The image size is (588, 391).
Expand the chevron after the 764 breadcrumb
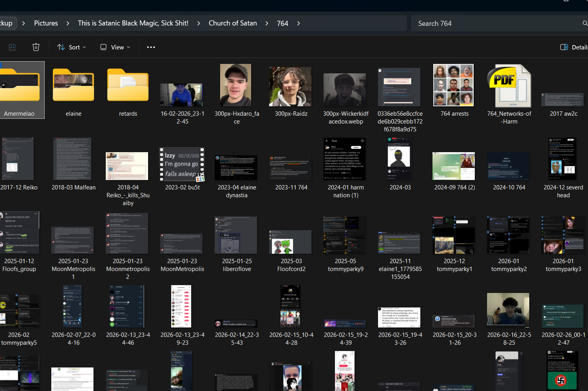pos(299,24)
